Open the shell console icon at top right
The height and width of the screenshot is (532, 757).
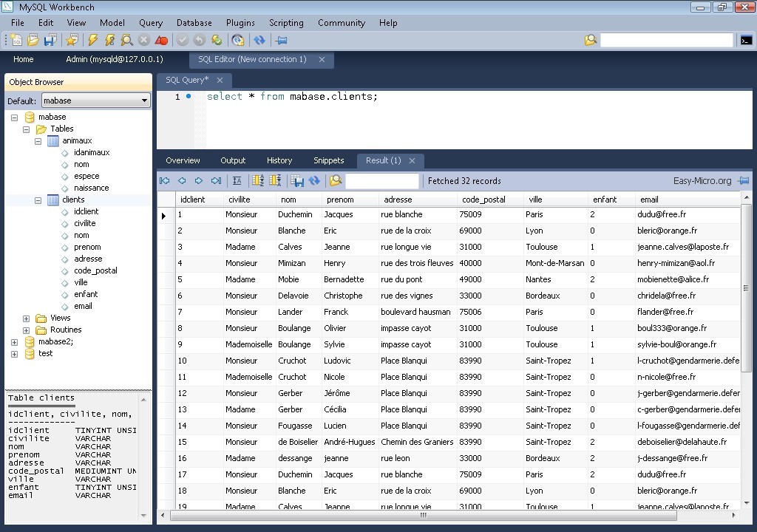point(746,40)
